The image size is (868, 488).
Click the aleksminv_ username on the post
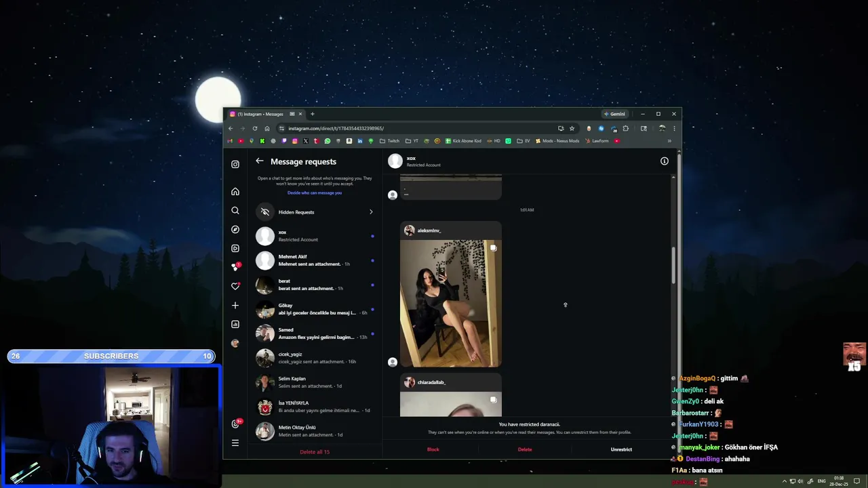(429, 230)
